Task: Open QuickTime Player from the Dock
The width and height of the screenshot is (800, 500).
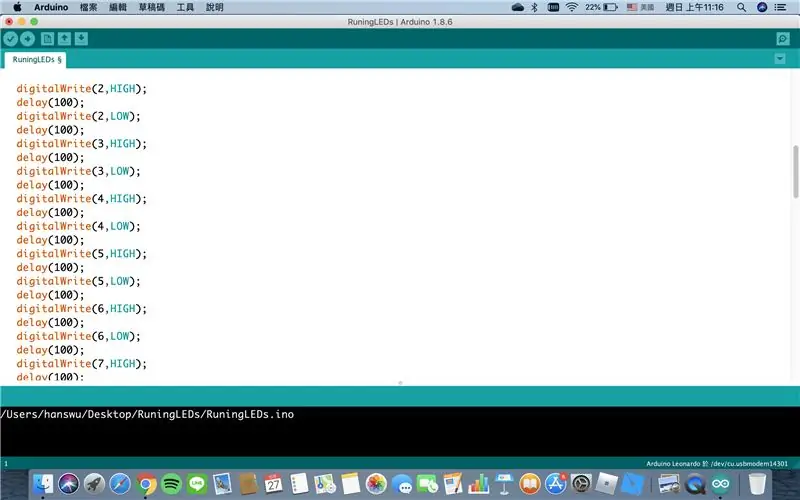Action: coord(695,484)
